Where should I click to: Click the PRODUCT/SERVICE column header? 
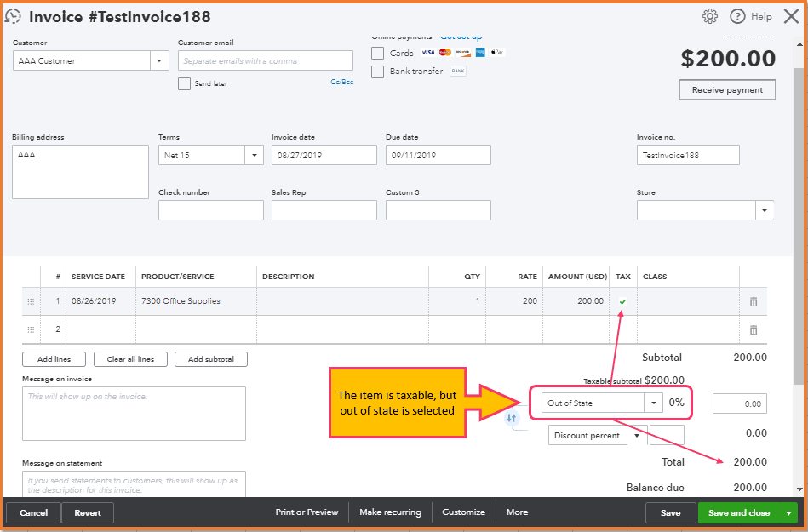coord(178,277)
